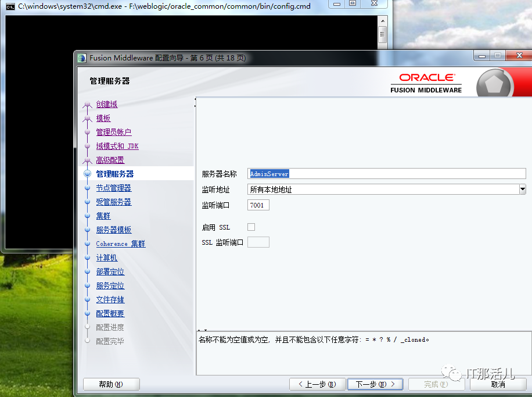
Task: Click the 监听端口 field showing 7001
Action: click(x=258, y=205)
